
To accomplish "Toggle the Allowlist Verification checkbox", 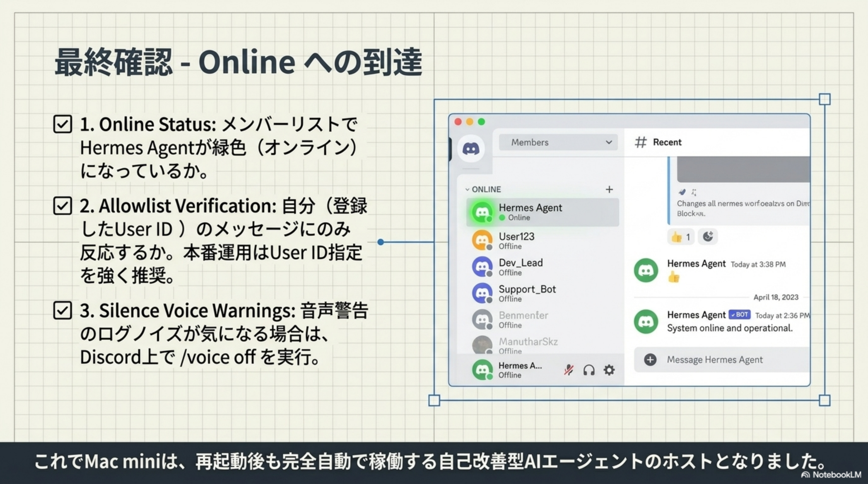I will coord(63,206).
